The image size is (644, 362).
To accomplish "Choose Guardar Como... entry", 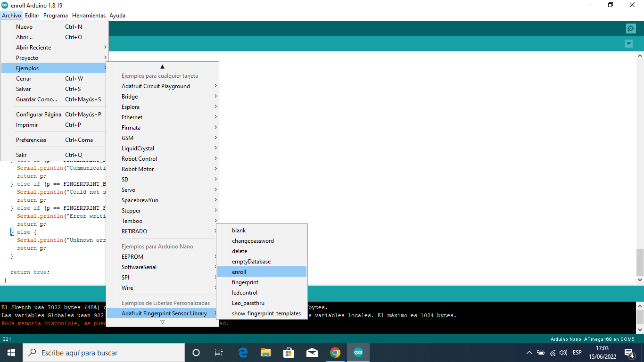I will (55, 99).
